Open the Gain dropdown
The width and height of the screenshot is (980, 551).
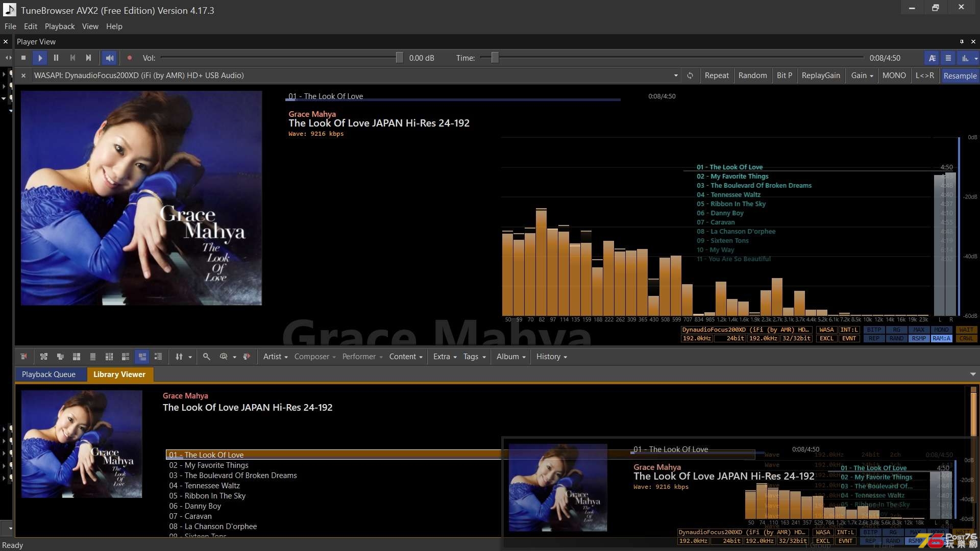tap(862, 76)
